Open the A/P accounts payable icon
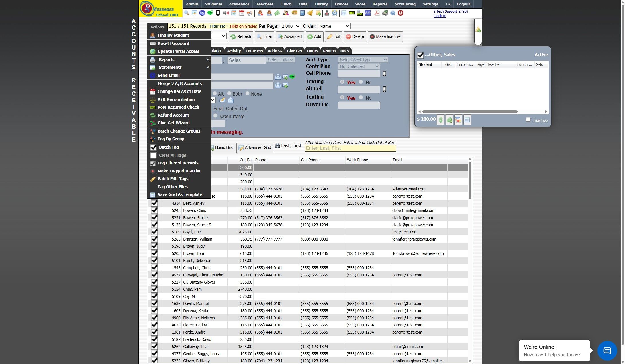The image size is (625, 364). pyautogui.click(x=367, y=13)
